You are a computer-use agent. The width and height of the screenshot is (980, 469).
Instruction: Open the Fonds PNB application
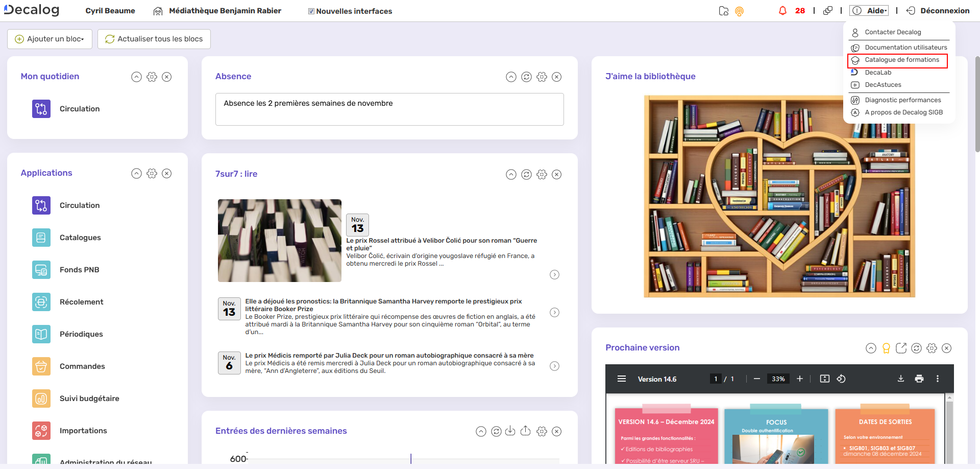[41, 269]
